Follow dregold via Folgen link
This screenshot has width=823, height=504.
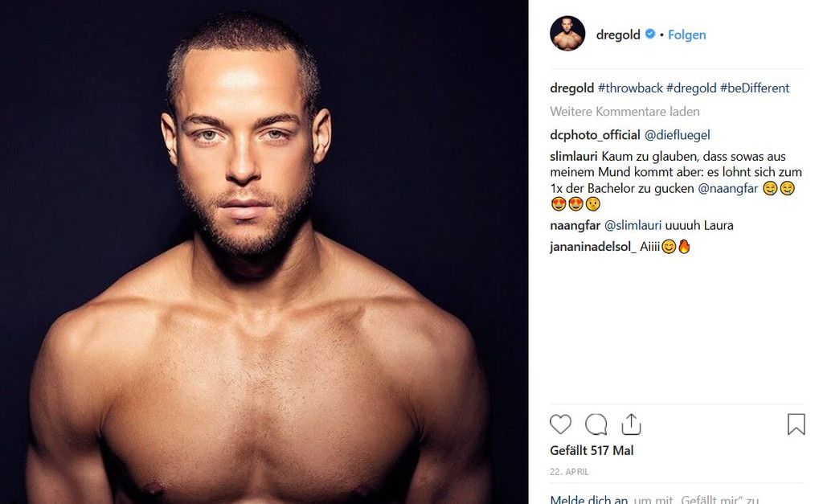[x=686, y=35]
